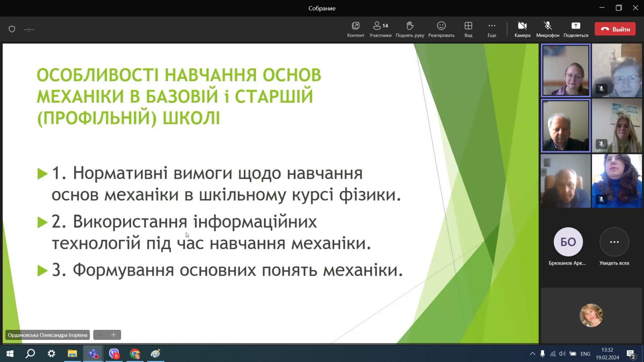The width and height of the screenshot is (644, 362).
Task: Zoom out the shared slide with minus
Action: coord(100,335)
